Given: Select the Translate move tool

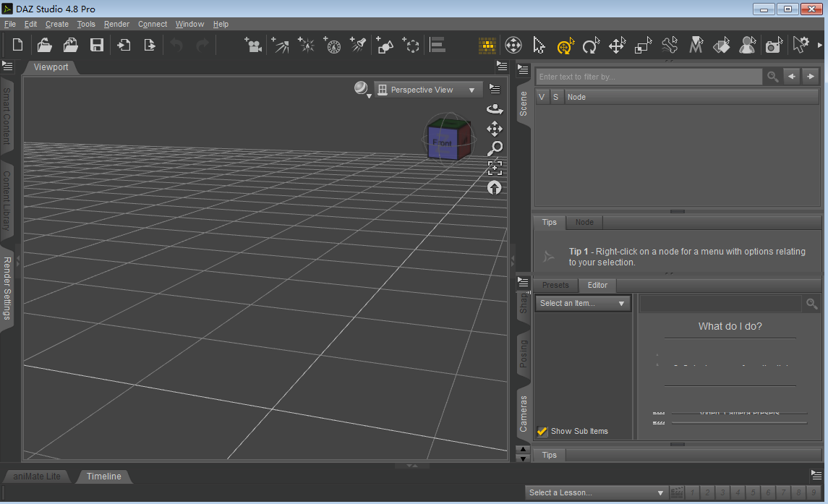Looking at the screenshot, I should click(x=617, y=46).
